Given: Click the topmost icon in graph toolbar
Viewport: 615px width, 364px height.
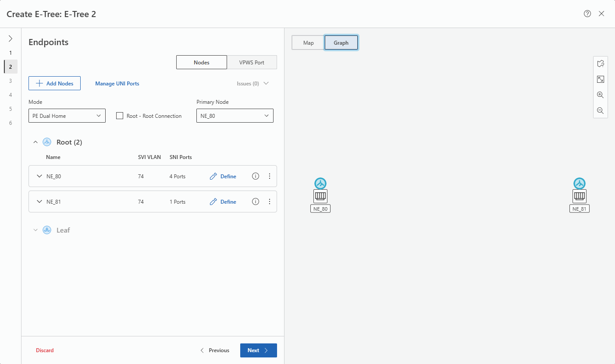Looking at the screenshot, I should point(600,64).
